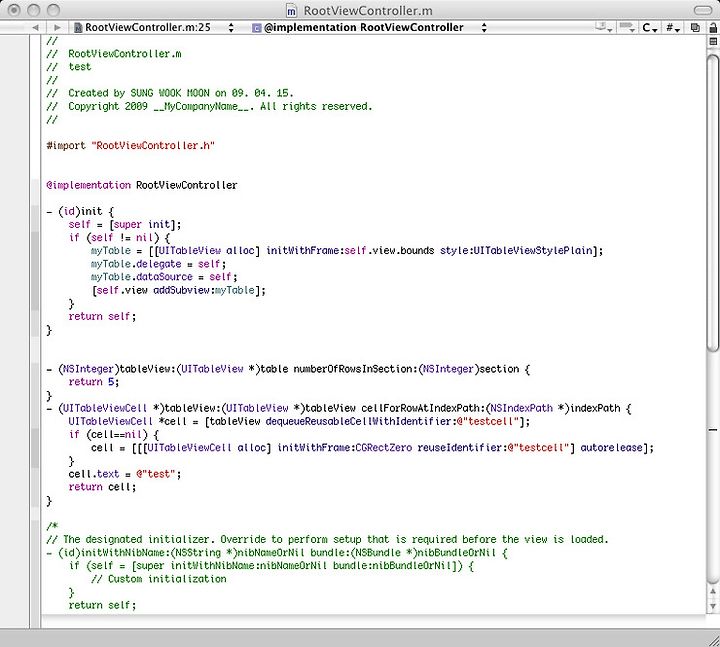The width and height of the screenshot is (720, 647).
Task: Click the "if (cell==nil) {" line
Action: (x=113, y=434)
